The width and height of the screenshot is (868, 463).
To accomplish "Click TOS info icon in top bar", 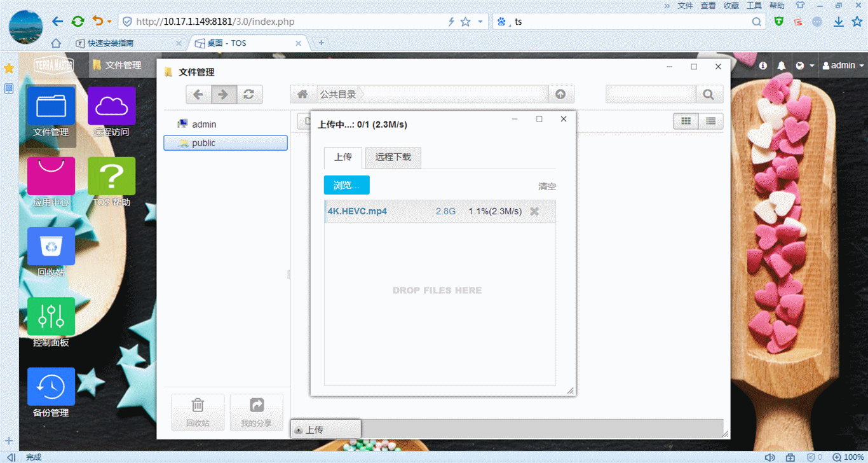I will [763, 66].
